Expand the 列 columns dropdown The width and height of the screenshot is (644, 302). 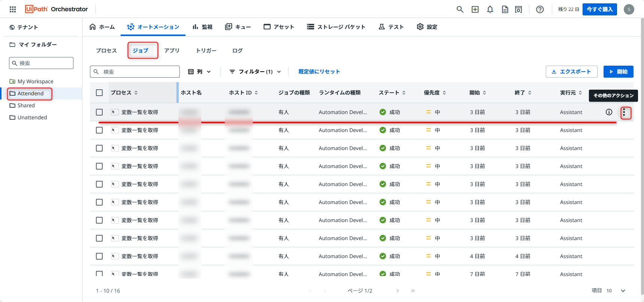tap(199, 72)
